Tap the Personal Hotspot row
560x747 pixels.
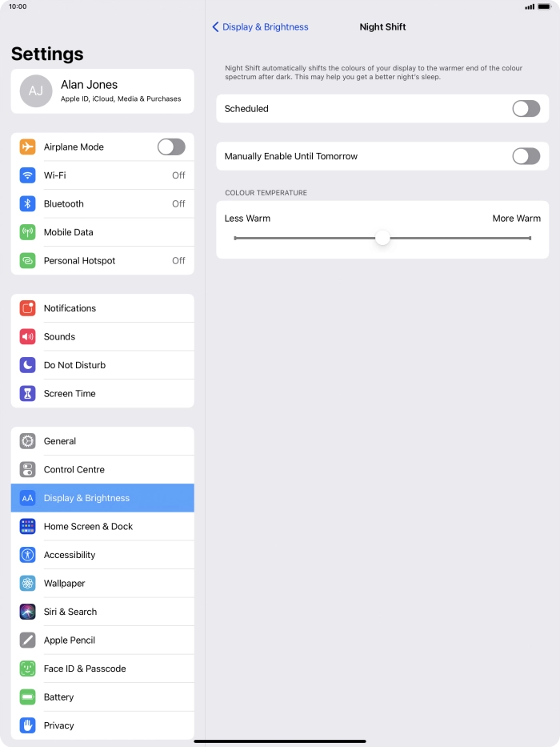click(102, 260)
